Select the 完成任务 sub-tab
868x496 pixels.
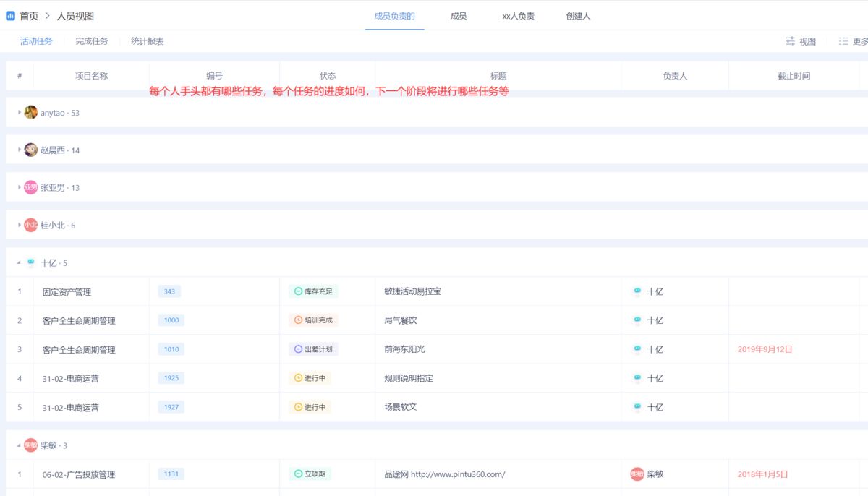click(92, 41)
